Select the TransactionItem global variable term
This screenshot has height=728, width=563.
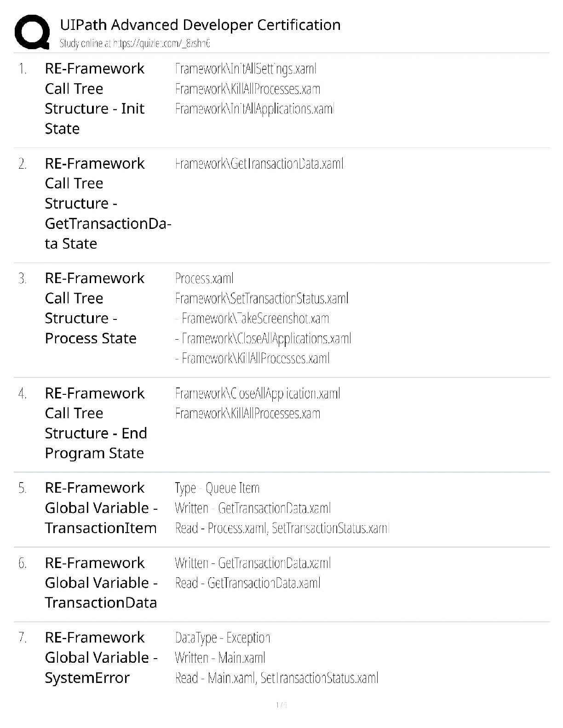(101, 508)
